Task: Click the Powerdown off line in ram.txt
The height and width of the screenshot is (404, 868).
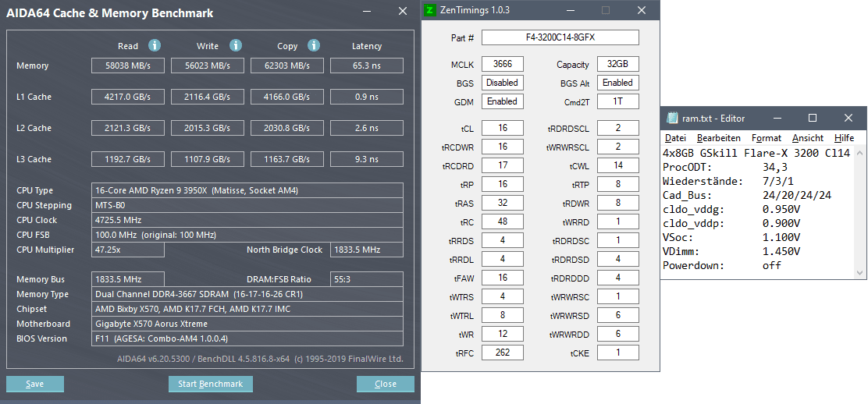Action: point(722,266)
